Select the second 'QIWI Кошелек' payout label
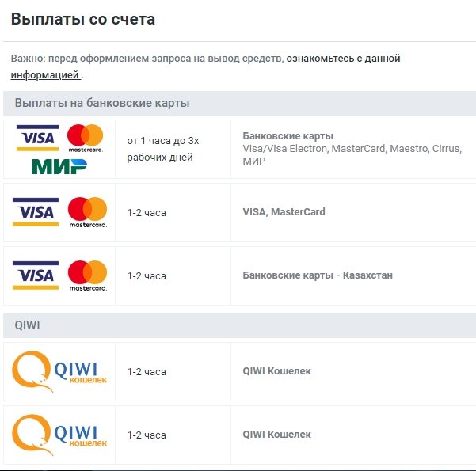 (x=276, y=435)
